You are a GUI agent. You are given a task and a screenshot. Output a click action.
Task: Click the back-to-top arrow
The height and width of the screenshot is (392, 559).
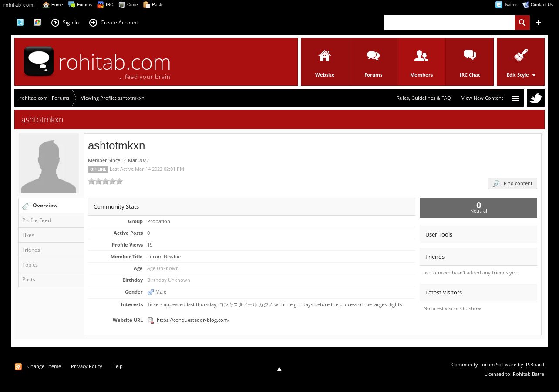pyautogui.click(x=279, y=369)
